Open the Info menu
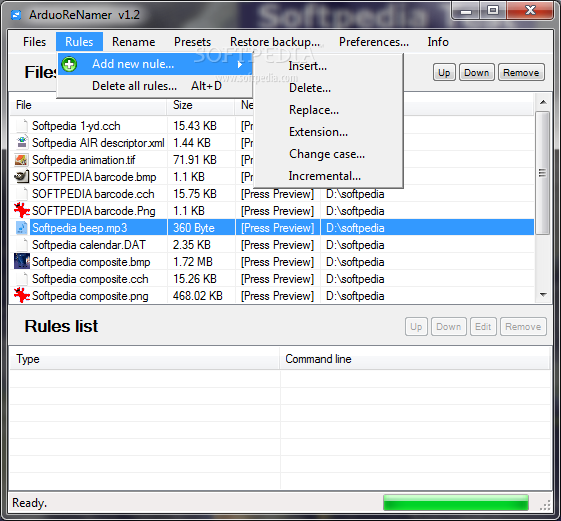This screenshot has width=561, height=521. coord(438,42)
